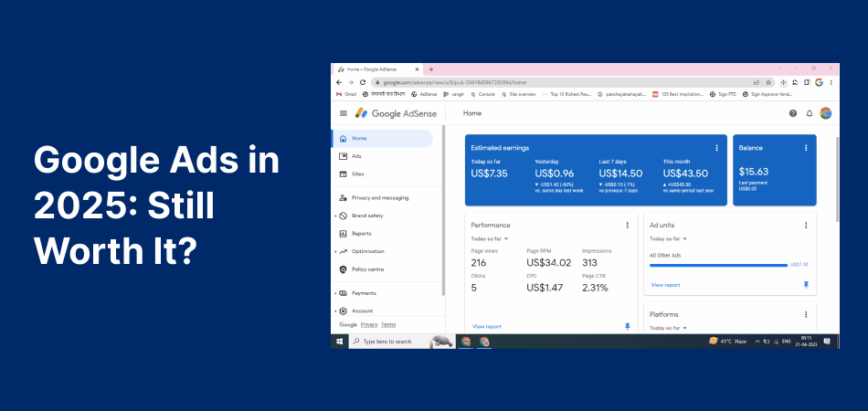Open the Performance 'Today so far' dropdown
This screenshot has height=411, width=868.
(490, 238)
